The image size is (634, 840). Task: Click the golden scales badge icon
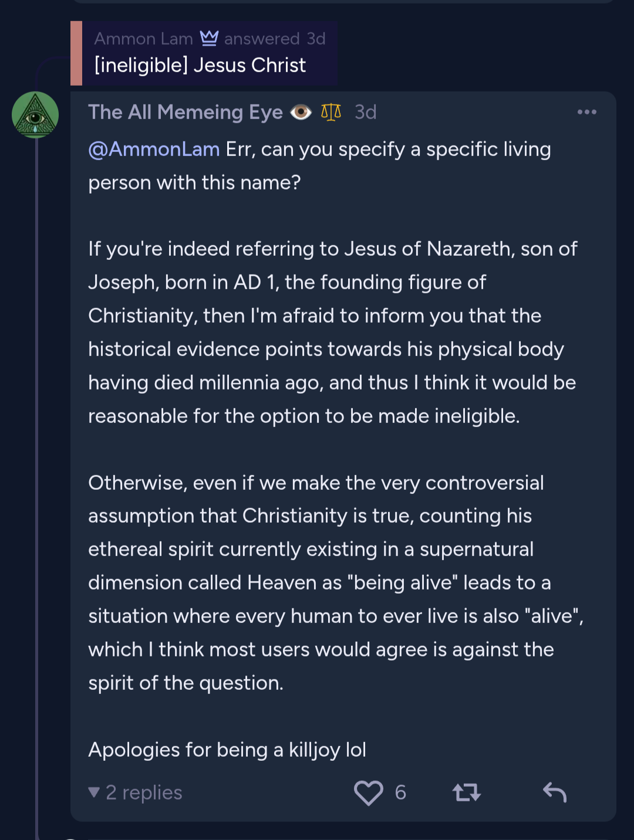tap(331, 112)
